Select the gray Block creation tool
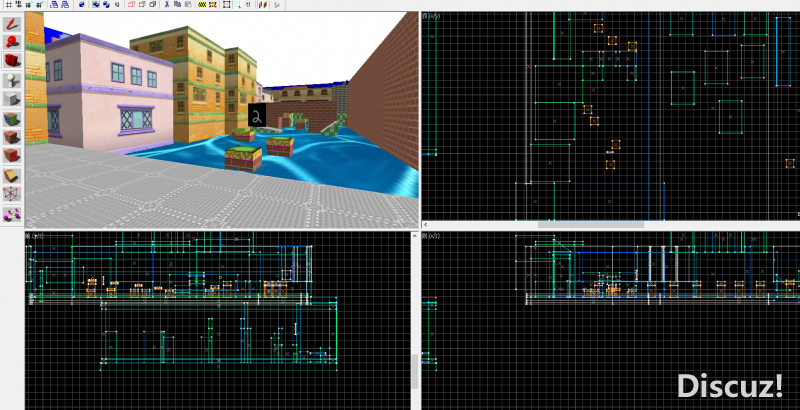The image size is (800, 410). pyautogui.click(x=12, y=99)
